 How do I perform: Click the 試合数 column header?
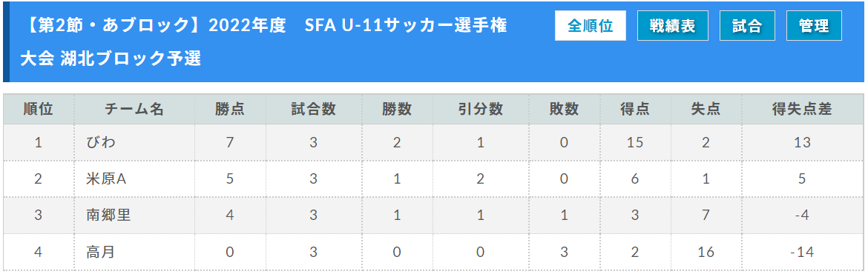tap(314, 110)
